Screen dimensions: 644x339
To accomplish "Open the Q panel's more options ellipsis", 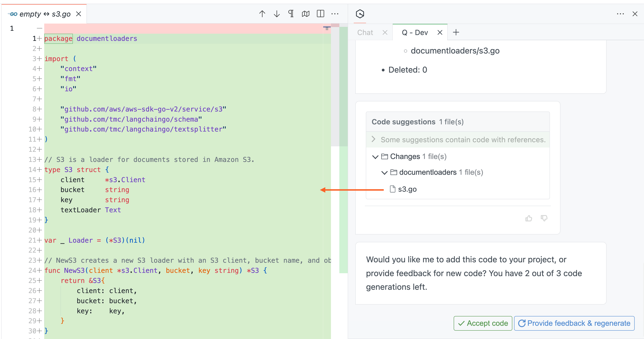I will [620, 14].
